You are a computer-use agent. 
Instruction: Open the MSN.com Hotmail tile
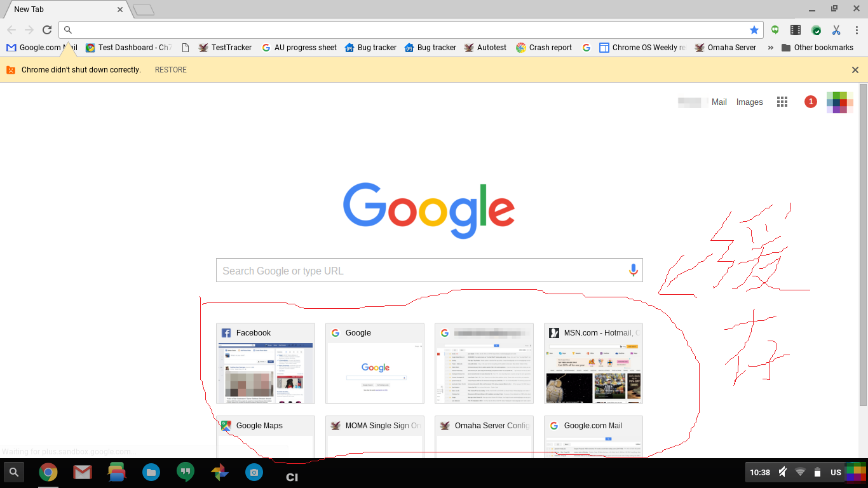[593, 363]
